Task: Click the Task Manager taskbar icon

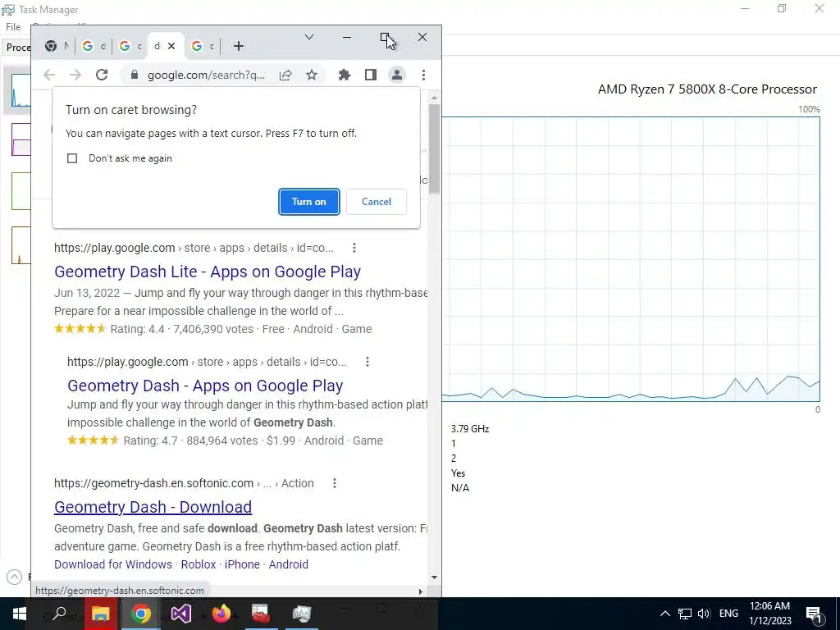Action: coord(302,614)
